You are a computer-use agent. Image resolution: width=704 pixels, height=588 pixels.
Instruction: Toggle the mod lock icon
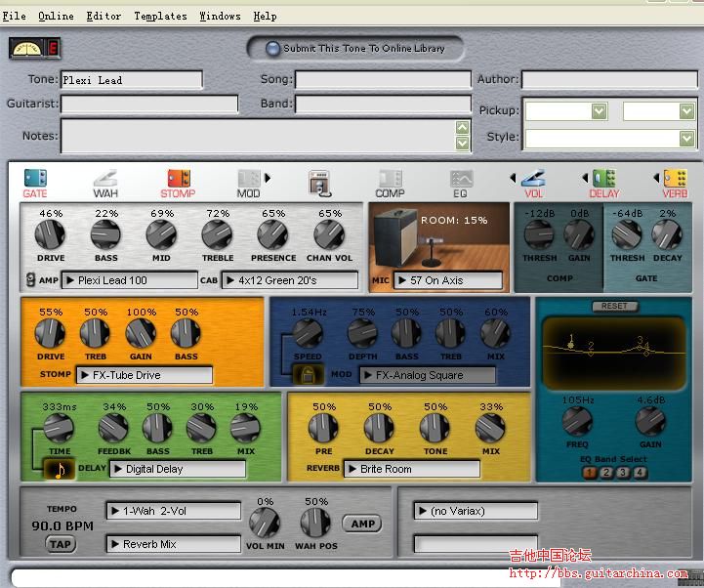click(x=309, y=375)
